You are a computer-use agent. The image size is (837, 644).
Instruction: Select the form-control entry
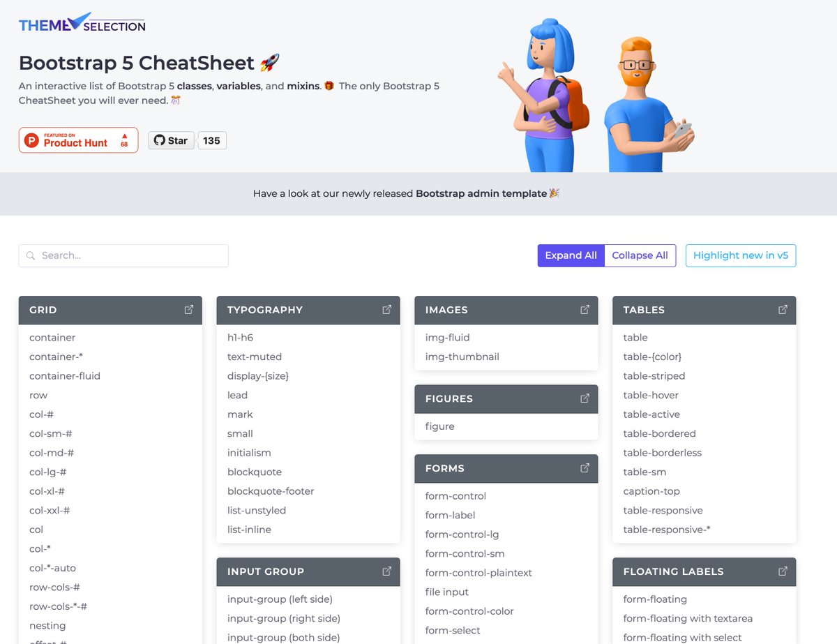pyautogui.click(x=455, y=496)
